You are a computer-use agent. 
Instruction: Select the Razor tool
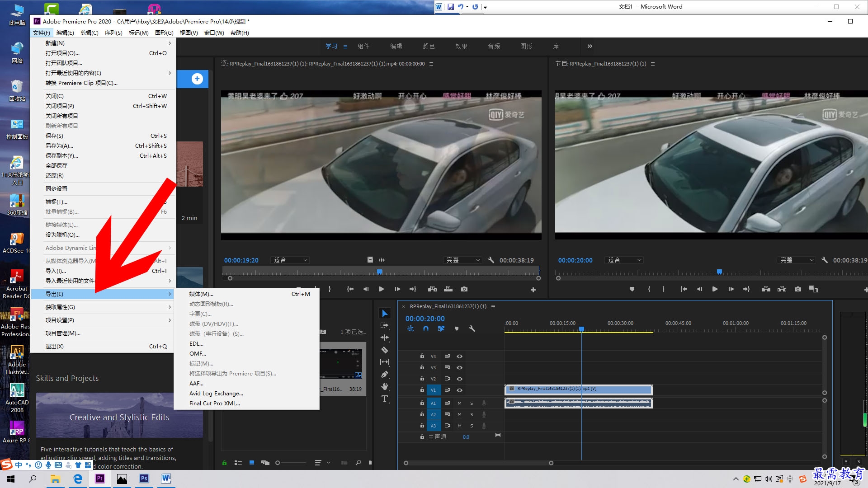pos(385,350)
